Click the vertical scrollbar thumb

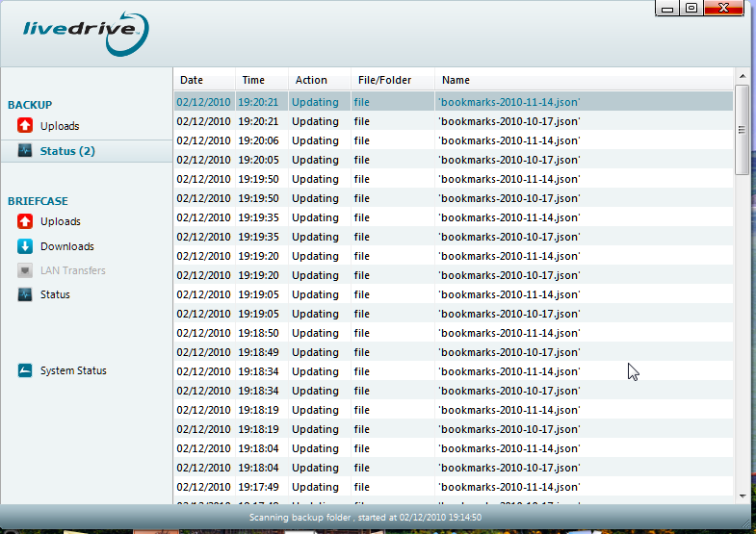742,135
